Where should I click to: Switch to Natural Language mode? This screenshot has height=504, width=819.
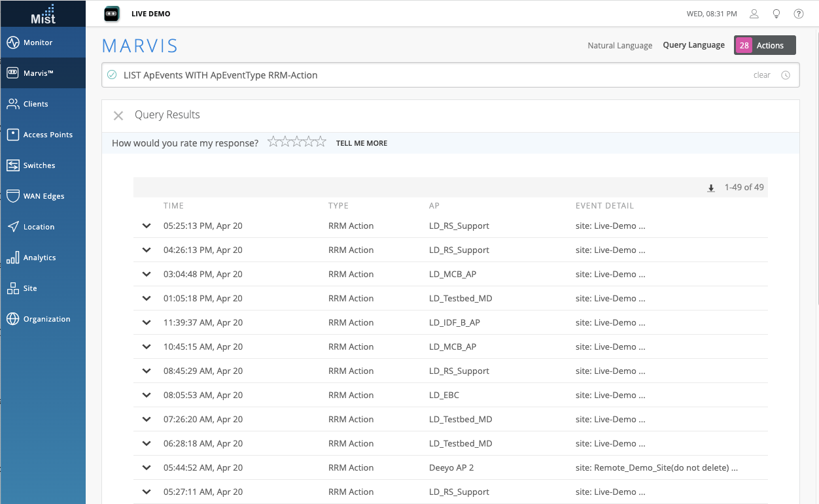tap(619, 46)
